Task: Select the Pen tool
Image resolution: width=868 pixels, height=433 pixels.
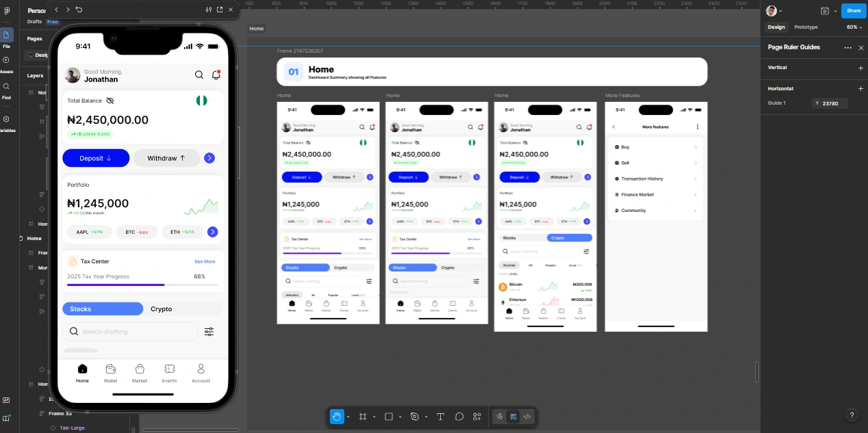Action: tap(415, 417)
